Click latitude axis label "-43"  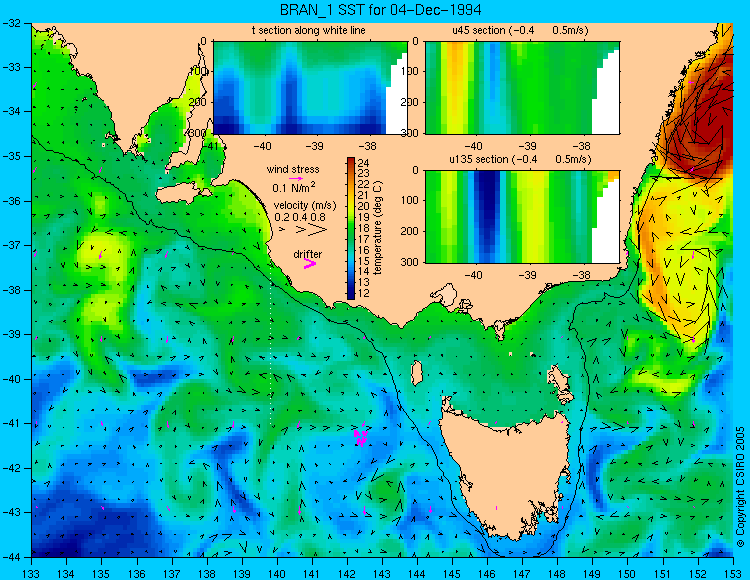11,513
